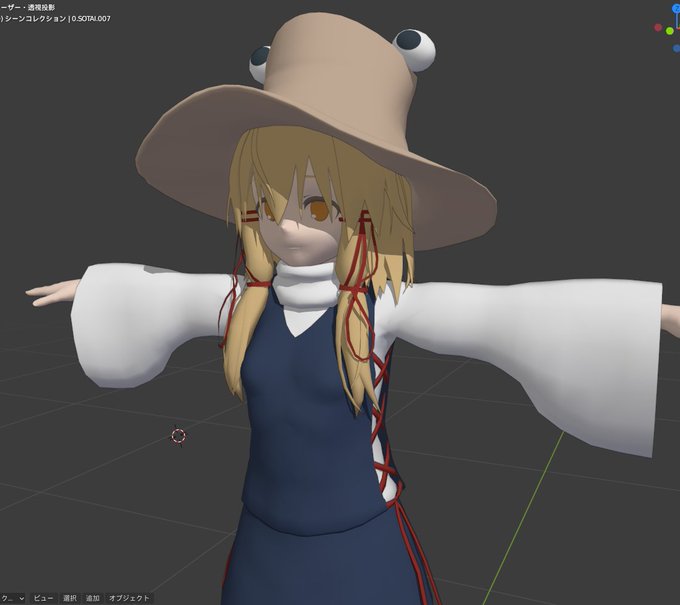Viewport: 680px width, 605px height.
Task: Open the ビュー menu in viewport header
Action: coord(43,598)
